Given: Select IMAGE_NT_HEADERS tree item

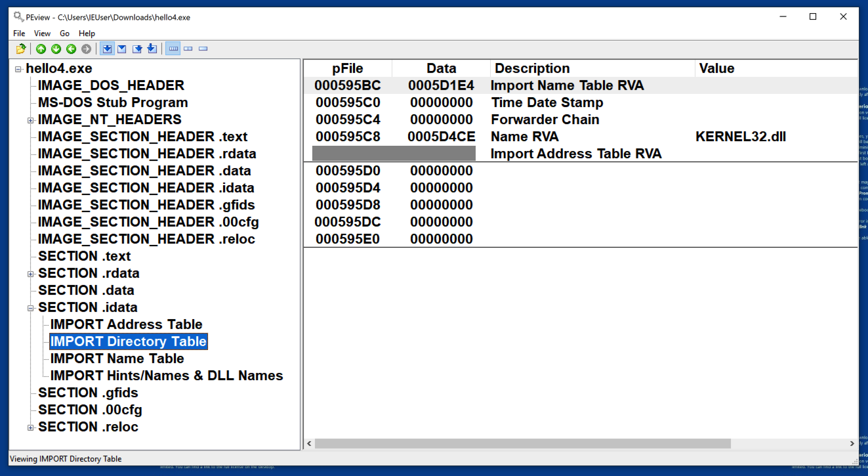Looking at the screenshot, I should [110, 119].
